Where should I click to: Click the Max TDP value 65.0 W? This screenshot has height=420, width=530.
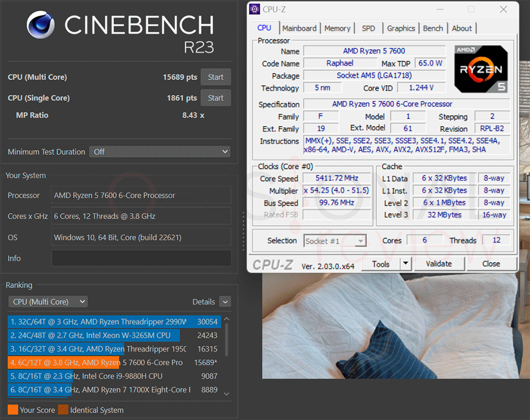pos(430,63)
